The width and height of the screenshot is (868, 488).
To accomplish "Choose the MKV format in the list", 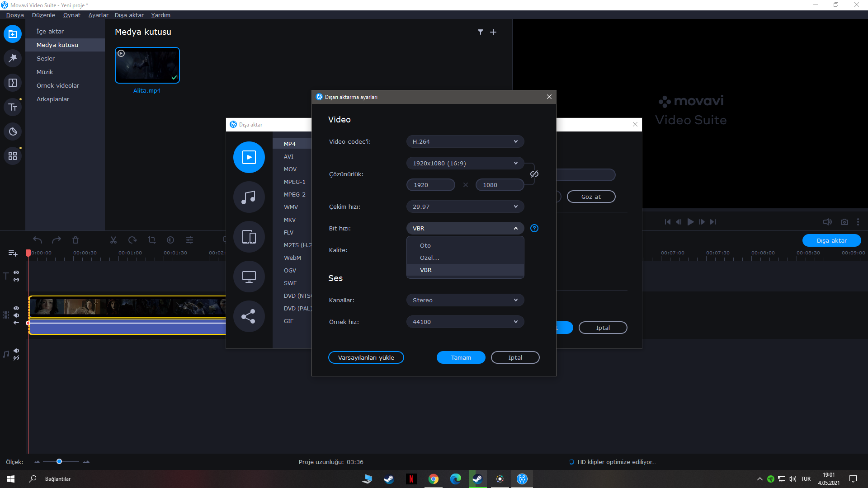I will click(x=290, y=220).
